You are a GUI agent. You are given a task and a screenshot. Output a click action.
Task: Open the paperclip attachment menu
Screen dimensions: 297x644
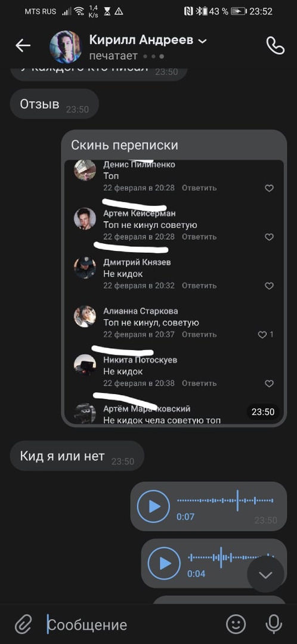coord(23,624)
